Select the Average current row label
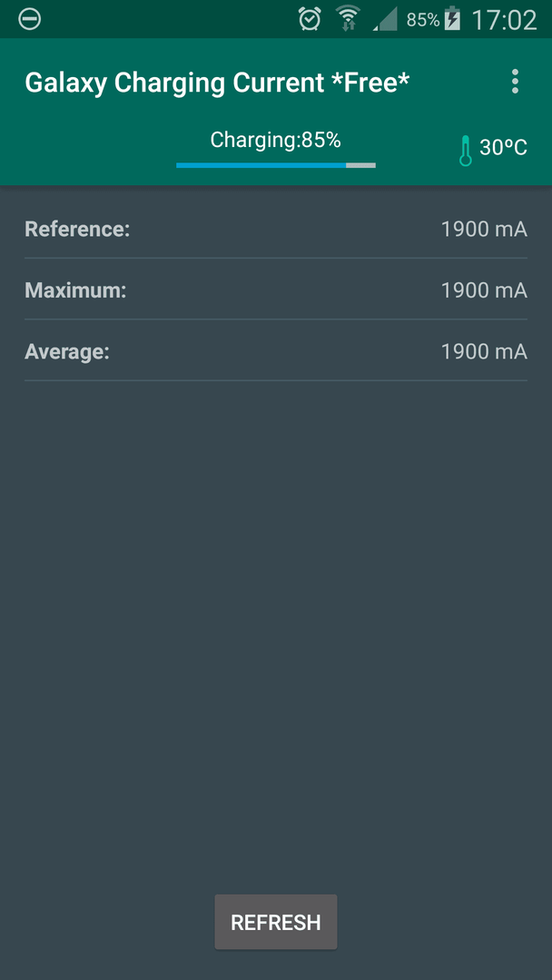Screen dimensions: 552x980 point(67,351)
